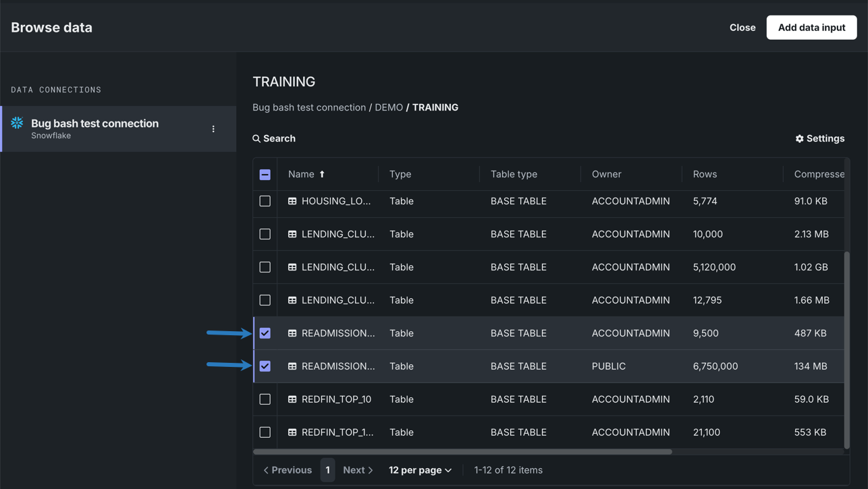Open the three-dot menu for Bug bash connection
The height and width of the screenshot is (489, 868).
point(213,129)
